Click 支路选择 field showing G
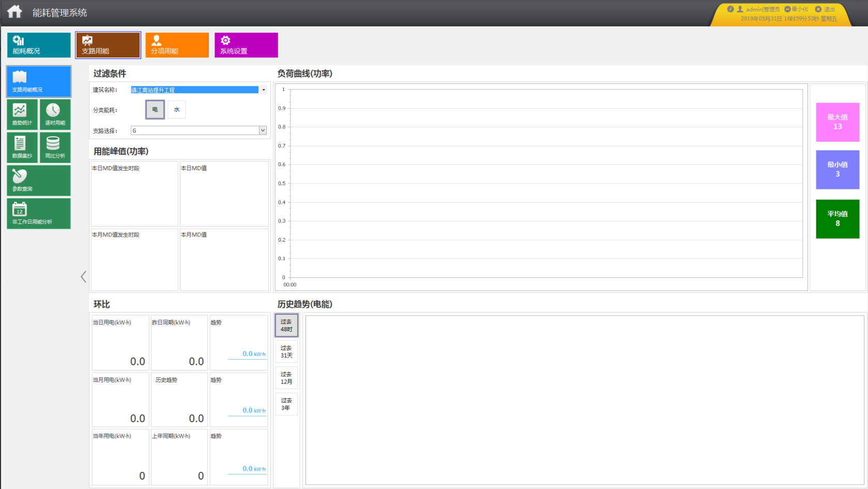 (x=195, y=130)
